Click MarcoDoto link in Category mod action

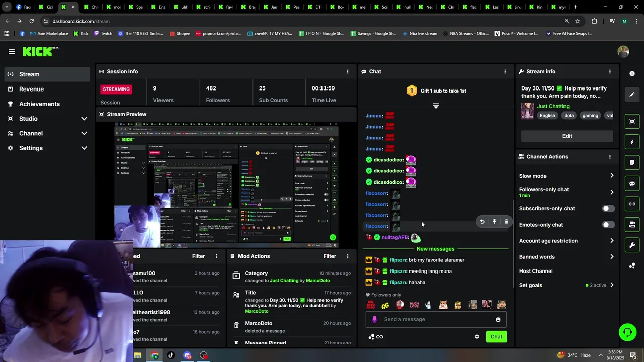coord(317,280)
